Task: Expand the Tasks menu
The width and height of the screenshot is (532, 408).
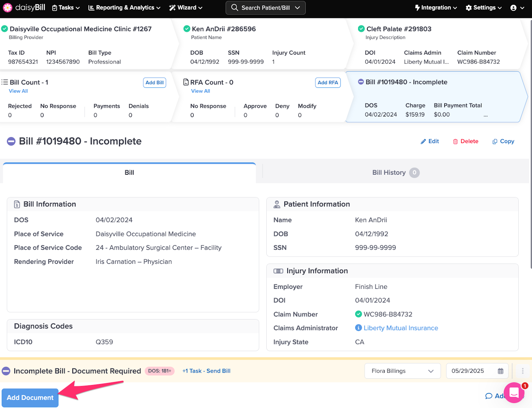Action: [x=66, y=8]
